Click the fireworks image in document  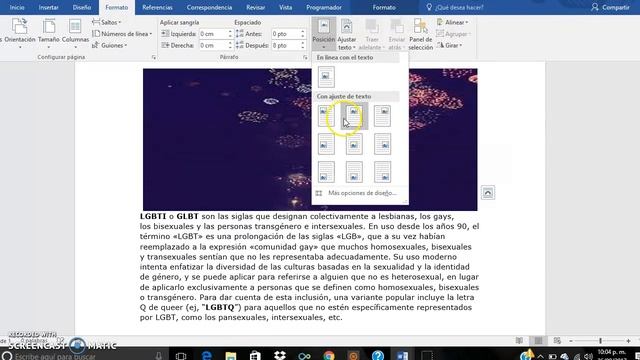point(227,140)
